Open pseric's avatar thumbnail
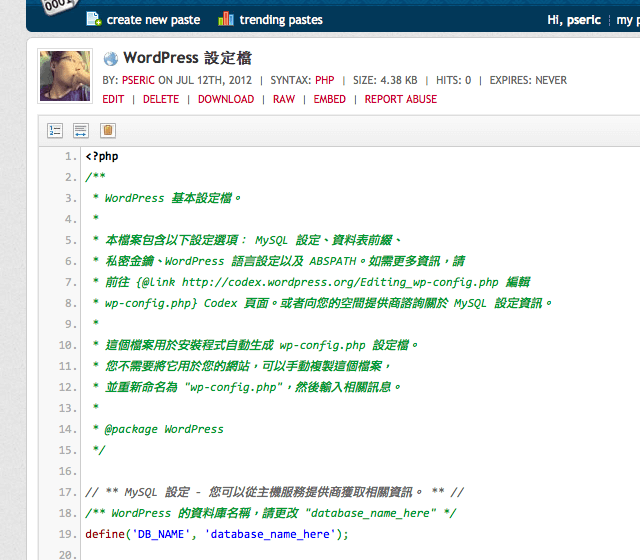The width and height of the screenshot is (640, 560). coord(65,76)
